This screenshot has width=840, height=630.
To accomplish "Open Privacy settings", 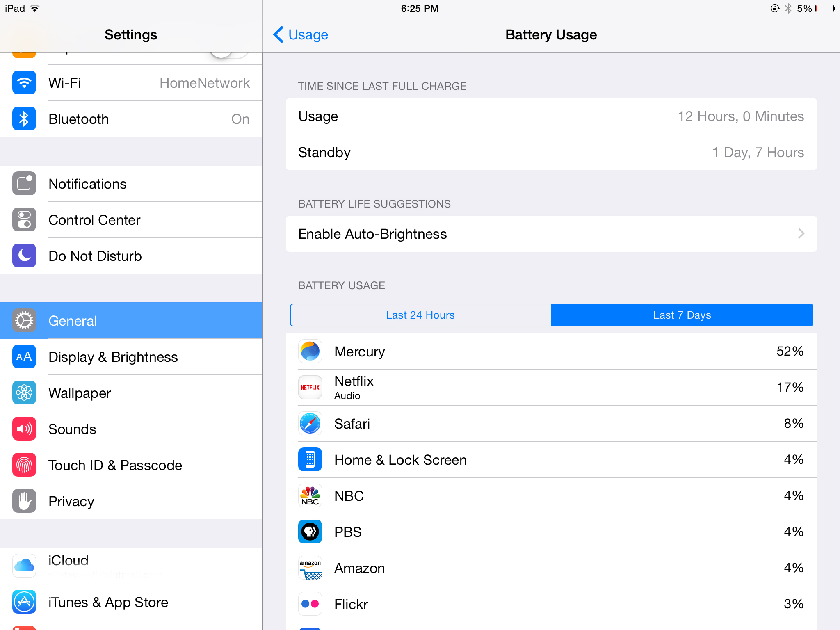I will point(131,501).
